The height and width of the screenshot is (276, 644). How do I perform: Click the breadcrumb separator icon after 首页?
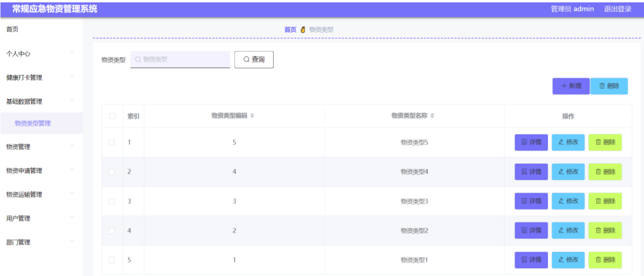tap(303, 29)
